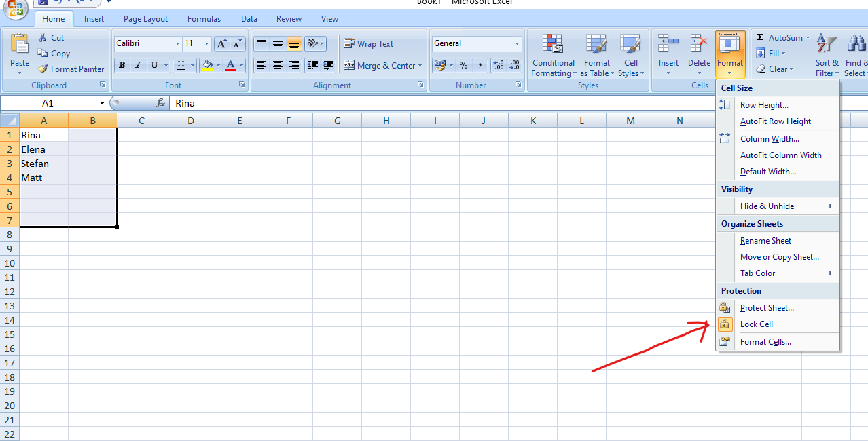Viewport: 868px width, 441px height.
Task: Choose AutoFit Column Width
Action: [778, 155]
